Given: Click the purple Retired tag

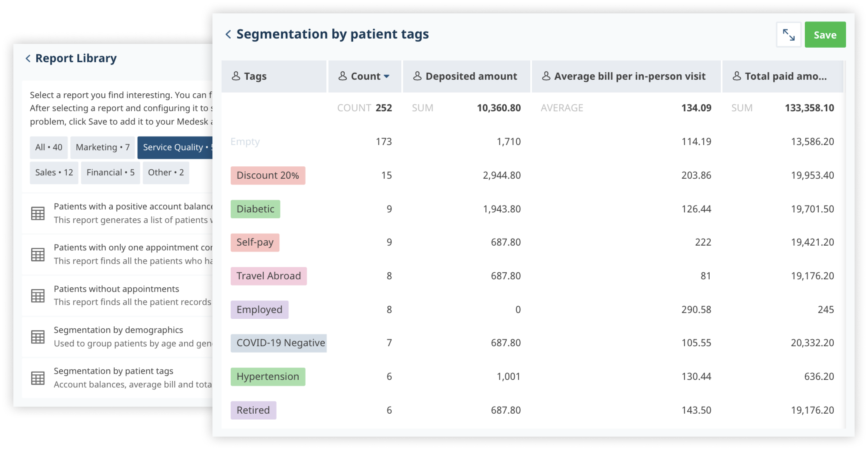Looking at the screenshot, I should [x=253, y=410].
